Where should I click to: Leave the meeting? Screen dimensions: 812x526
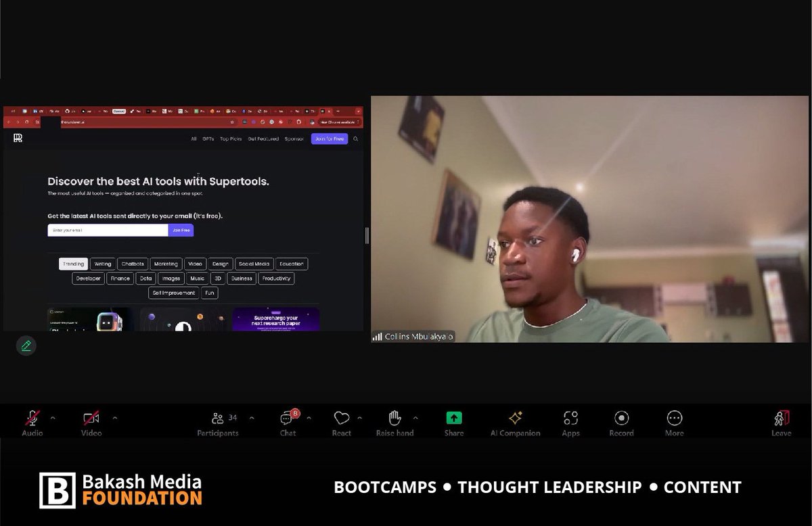tap(781, 423)
